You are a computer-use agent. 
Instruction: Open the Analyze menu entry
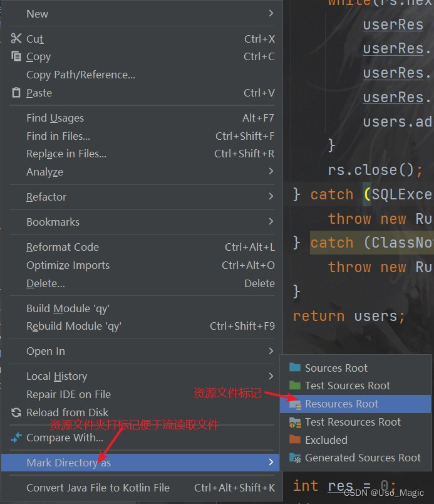[x=142, y=172]
